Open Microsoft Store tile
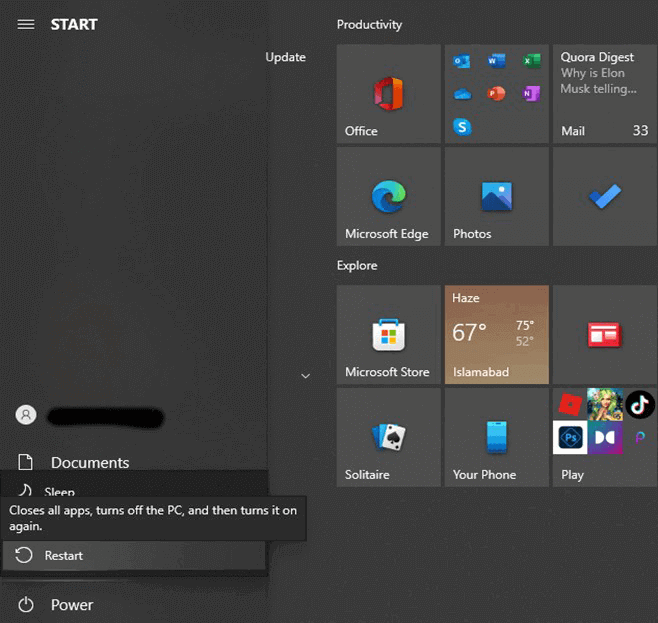Image resolution: width=658 pixels, height=623 pixels. coord(388,335)
